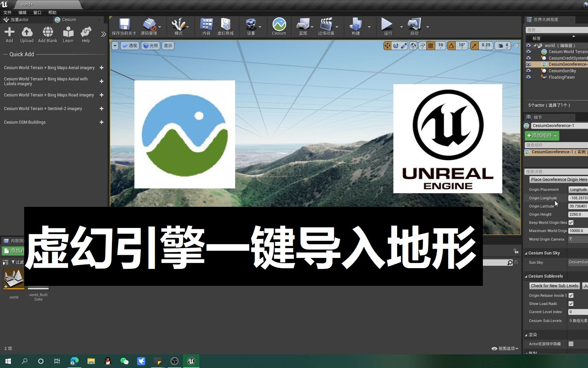Open the Build options dropdown arrow
The image size is (588, 368).
coord(369,27)
